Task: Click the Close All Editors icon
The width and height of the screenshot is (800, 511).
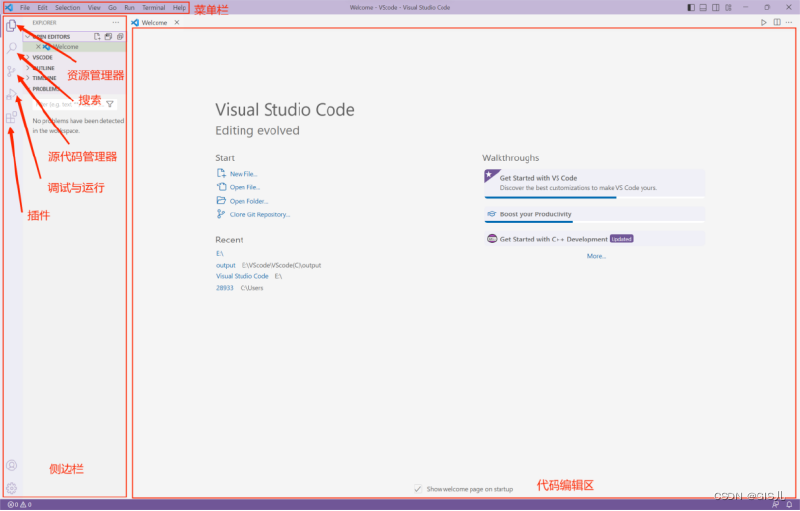Action: tap(120, 37)
